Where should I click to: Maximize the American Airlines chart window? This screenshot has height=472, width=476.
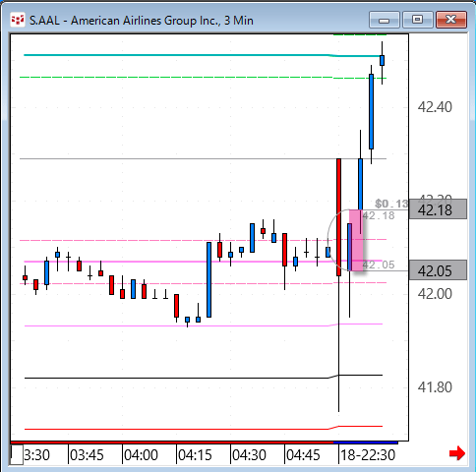tap(417, 20)
